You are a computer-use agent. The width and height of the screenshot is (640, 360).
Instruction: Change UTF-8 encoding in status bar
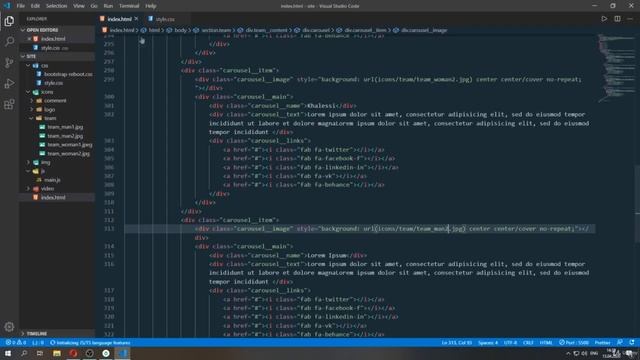pos(510,342)
